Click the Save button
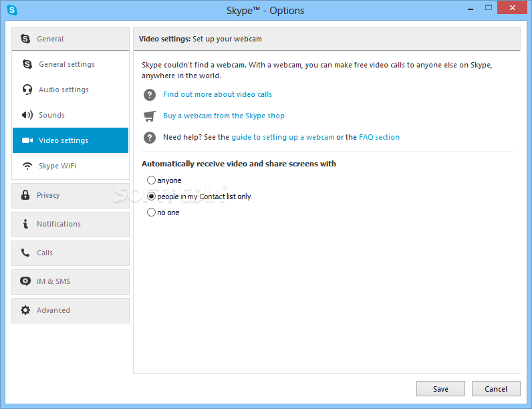 440,389
